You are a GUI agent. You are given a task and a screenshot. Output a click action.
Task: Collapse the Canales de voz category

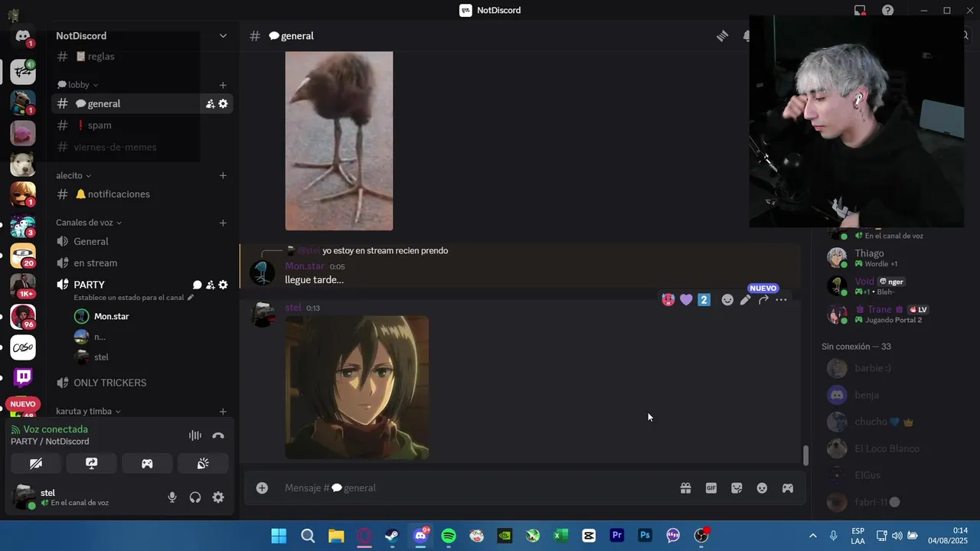point(89,223)
